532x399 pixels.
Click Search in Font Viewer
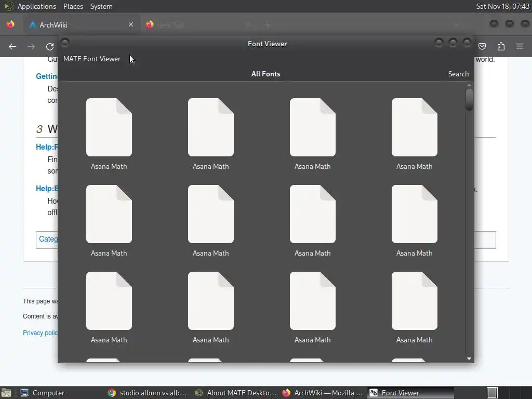(x=458, y=74)
